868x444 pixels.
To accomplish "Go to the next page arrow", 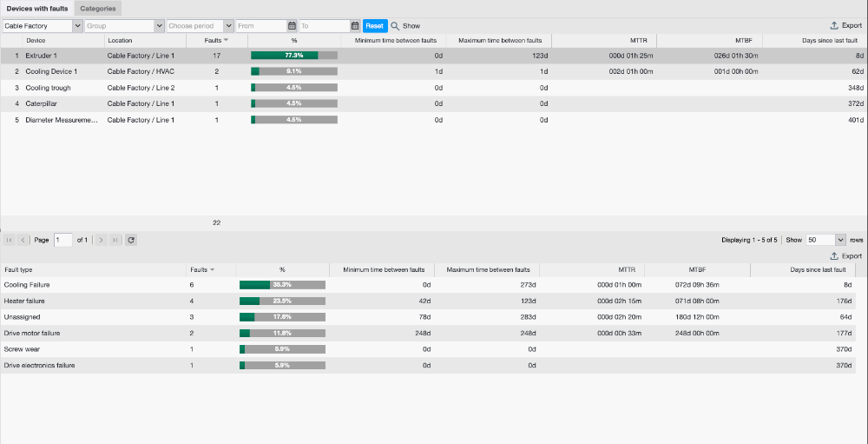I will (101, 240).
